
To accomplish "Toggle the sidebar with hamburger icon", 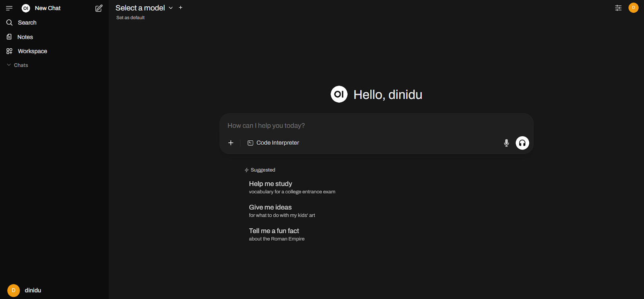I will (9, 8).
